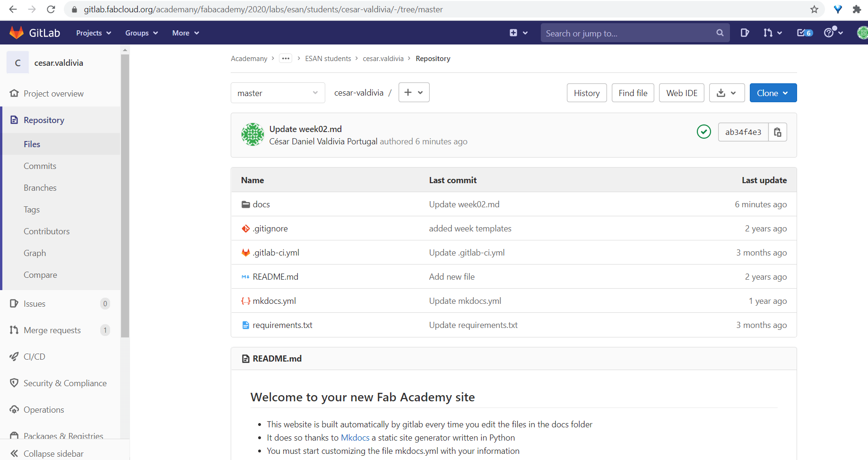
Task: Click the browser address bar URL
Action: 263,9
